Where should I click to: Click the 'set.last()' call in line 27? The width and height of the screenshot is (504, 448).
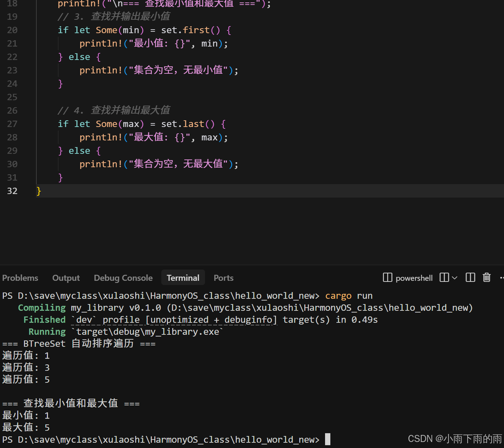188,124
